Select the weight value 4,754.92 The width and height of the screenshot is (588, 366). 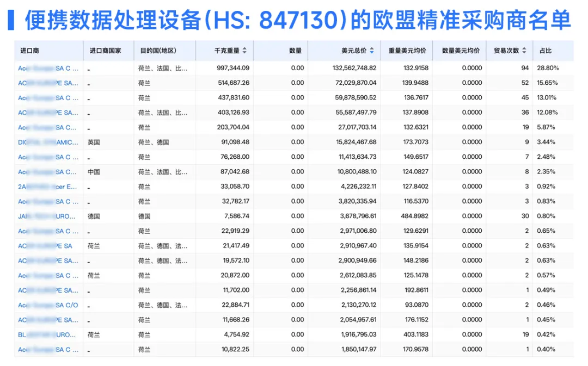237,334
